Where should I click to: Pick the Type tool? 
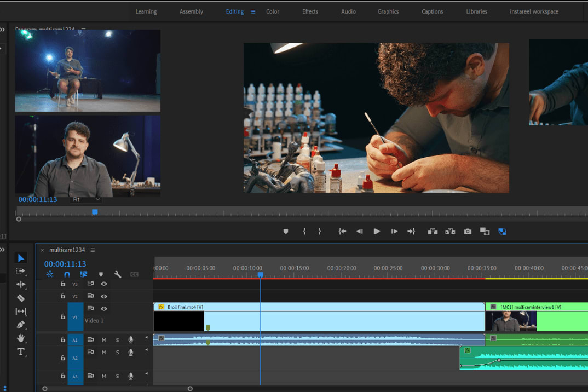click(x=21, y=351)
